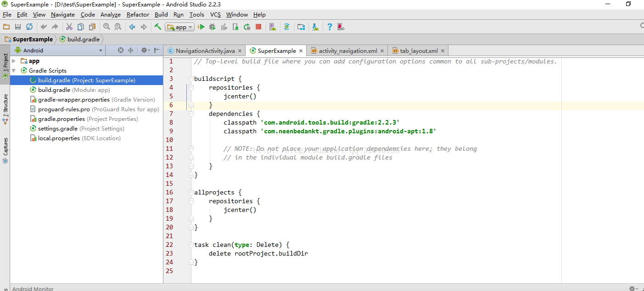This screenshot has height=291, width=644.
Task: Click the Find magnifier icon
Action: [106, 27]
